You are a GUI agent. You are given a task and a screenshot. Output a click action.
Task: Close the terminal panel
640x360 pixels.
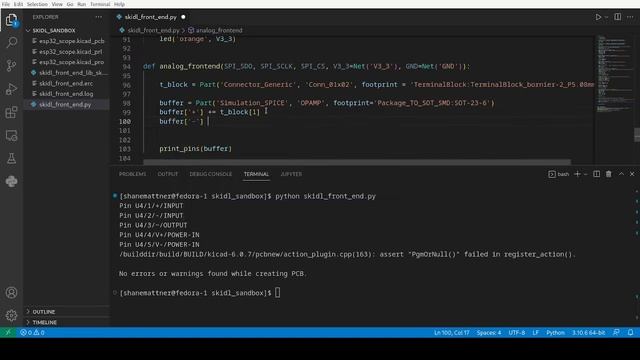click(x=632, y=174)
